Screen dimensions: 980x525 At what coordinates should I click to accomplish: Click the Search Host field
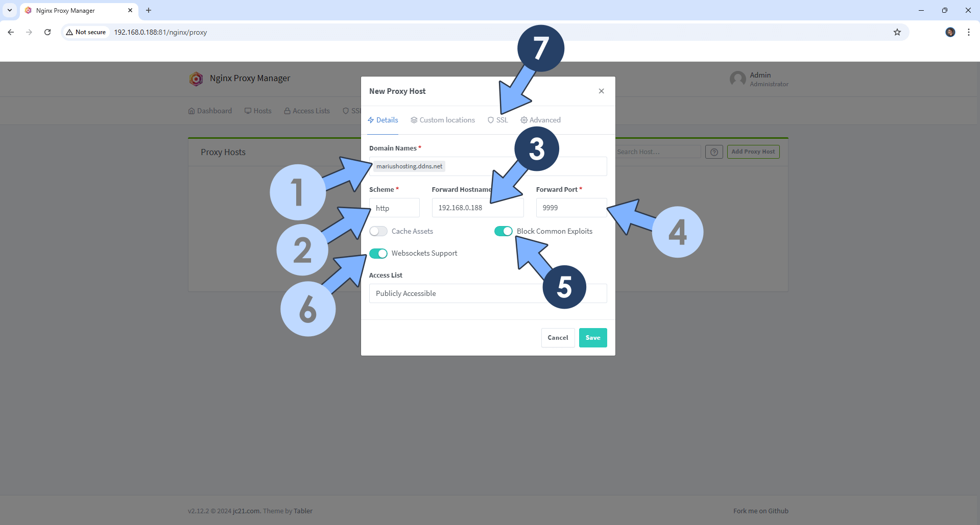click(x=658, y=152)
